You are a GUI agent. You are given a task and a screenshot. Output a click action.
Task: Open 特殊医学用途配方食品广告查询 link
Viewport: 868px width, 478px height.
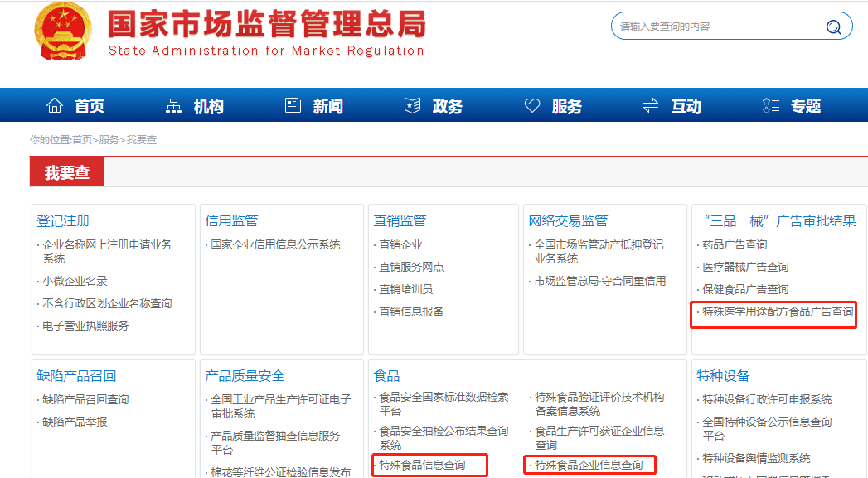[778, 312]
